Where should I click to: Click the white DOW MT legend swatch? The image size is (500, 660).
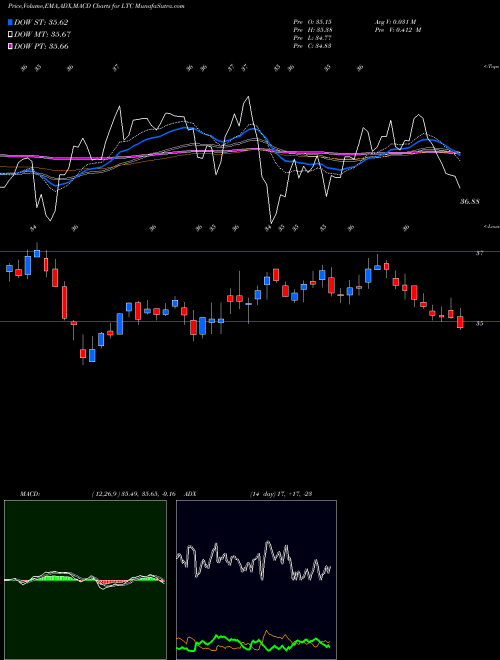(x=11, y=35)
